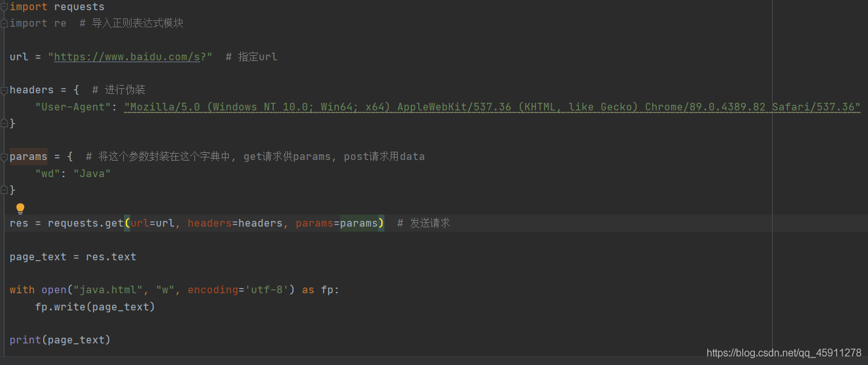Click the "Java" string value
Screen dimensions: 868x365
pyautogui.click(x=92, y=173)
